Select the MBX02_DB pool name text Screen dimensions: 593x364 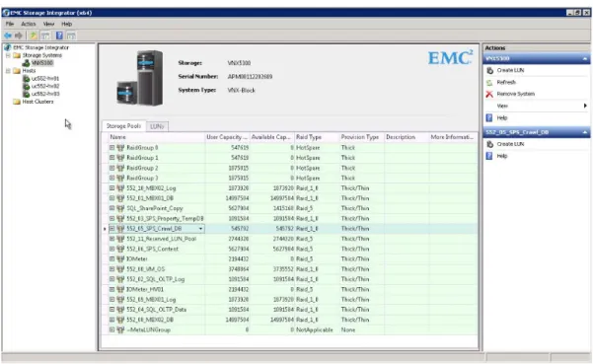click(150, 320)
